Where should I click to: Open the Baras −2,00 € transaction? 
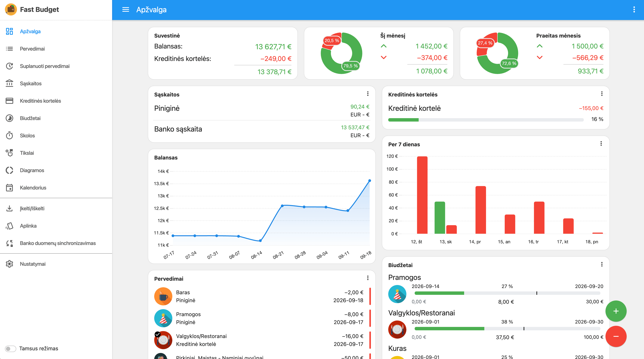[x=262, y=296]
